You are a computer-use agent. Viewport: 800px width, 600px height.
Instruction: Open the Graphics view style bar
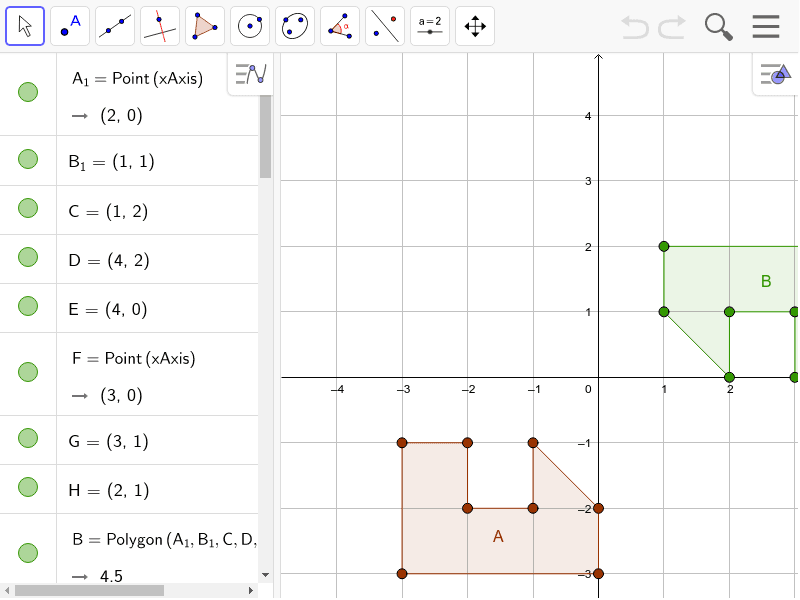click(x=776, y=74)
